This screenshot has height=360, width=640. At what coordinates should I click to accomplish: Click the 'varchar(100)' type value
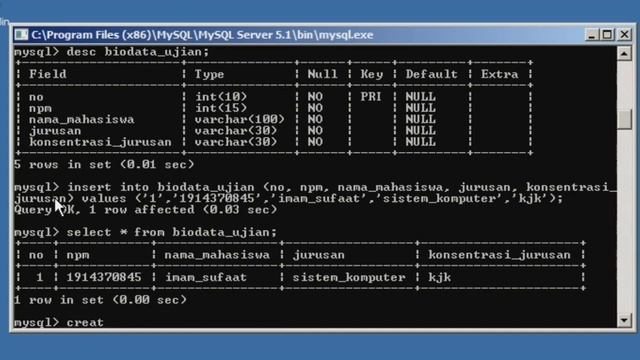point(240,120)
